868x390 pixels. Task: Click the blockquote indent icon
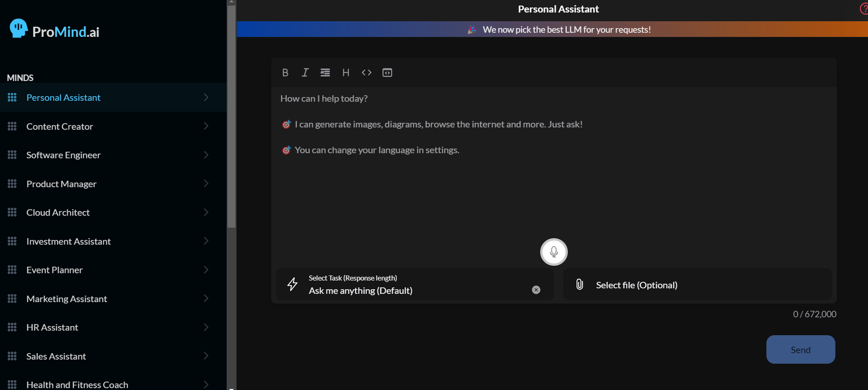pos(325,73)
